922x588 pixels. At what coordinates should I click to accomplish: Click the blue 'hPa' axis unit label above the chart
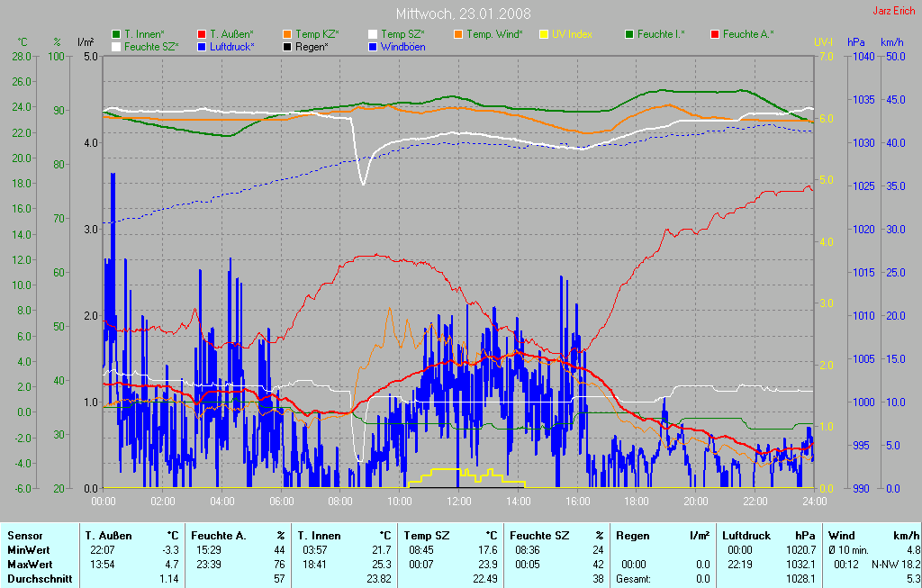point(855,42)
